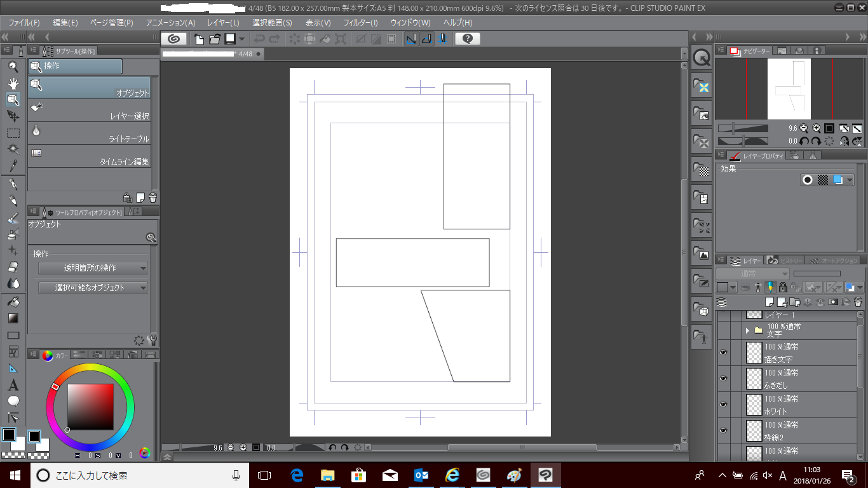Expand the 文字 layer folder
Screen dimensions: 868x488
[747, 330]
